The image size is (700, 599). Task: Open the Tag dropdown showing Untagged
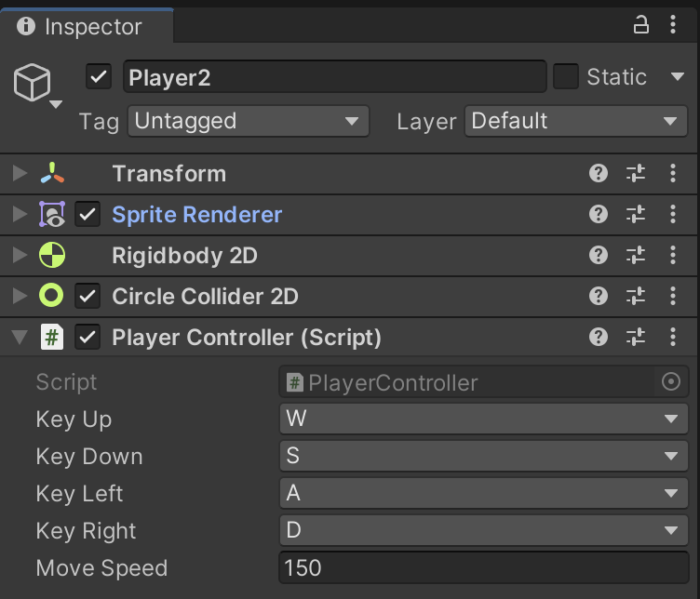[x=248, y=121]
